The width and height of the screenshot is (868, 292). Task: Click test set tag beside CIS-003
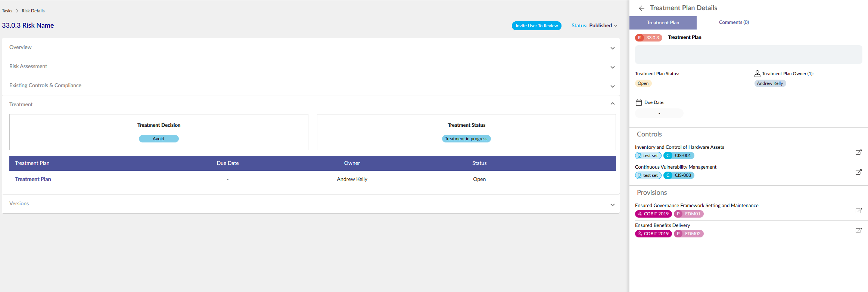click(x=648, y=175)
